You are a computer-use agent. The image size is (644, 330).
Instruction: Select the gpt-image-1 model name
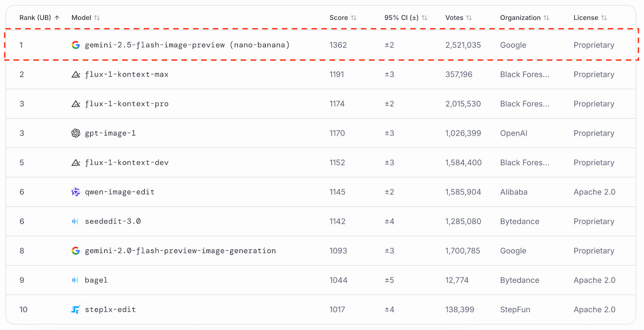pos(110,133)
